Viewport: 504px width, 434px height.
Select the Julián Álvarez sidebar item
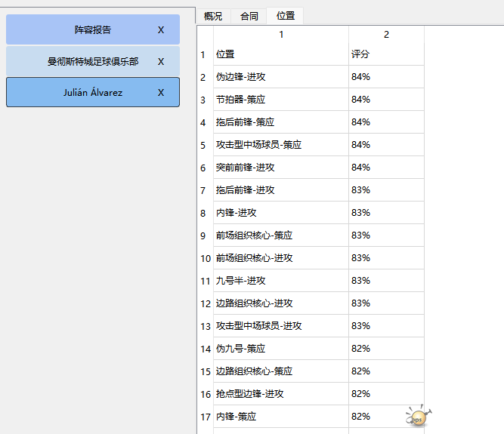pos(92,93)
